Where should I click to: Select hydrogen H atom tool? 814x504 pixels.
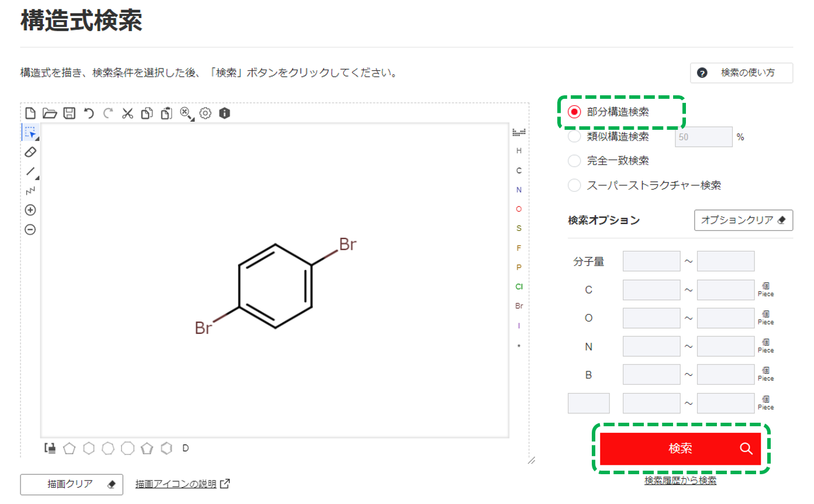(519, 151)
